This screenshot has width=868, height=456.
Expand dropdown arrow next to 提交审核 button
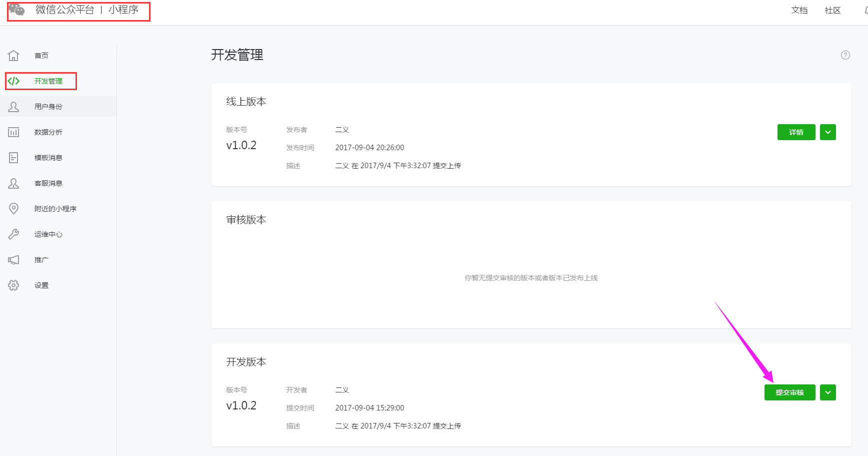(x=828, y=392)
